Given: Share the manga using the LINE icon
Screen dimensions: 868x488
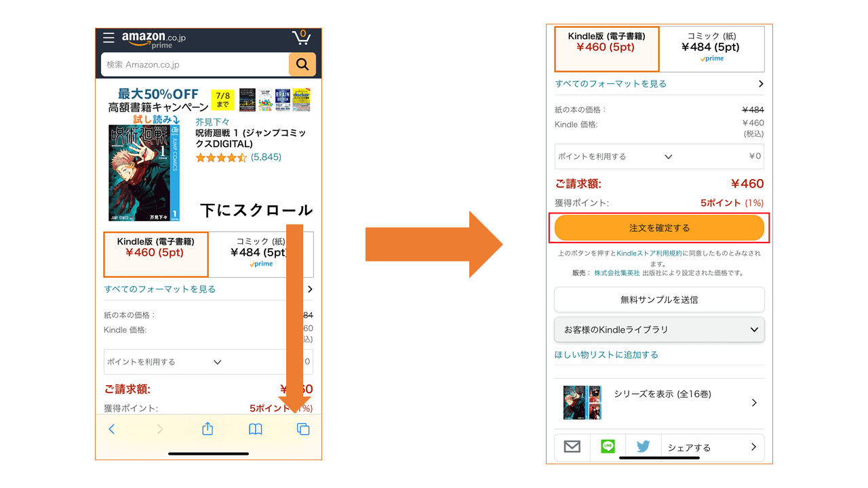Looking at the screenshot, I should click(607, 447).
